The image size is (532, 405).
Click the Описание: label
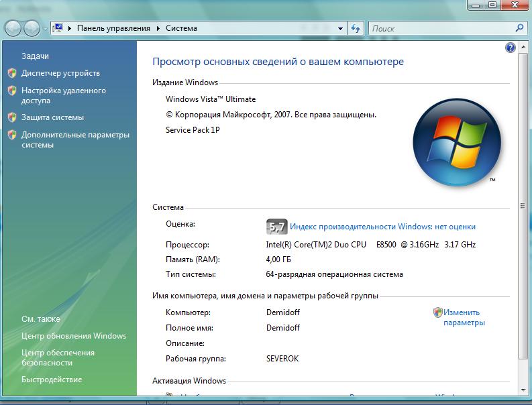pyautogui.click(x=185, y=343)
